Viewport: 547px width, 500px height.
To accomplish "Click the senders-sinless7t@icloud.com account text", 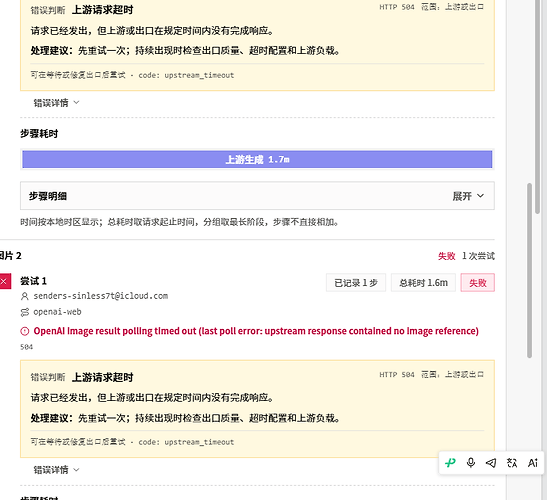I will coord(100,296).
